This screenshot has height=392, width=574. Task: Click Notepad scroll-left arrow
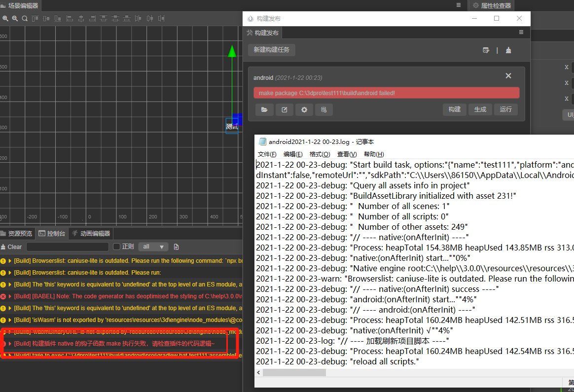pos(258,373)
